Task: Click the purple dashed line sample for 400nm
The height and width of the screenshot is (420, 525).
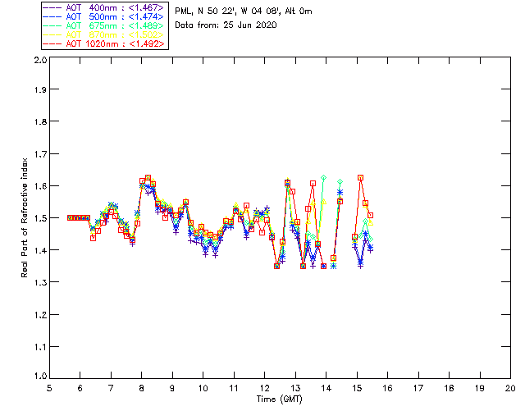Action: 52,7
